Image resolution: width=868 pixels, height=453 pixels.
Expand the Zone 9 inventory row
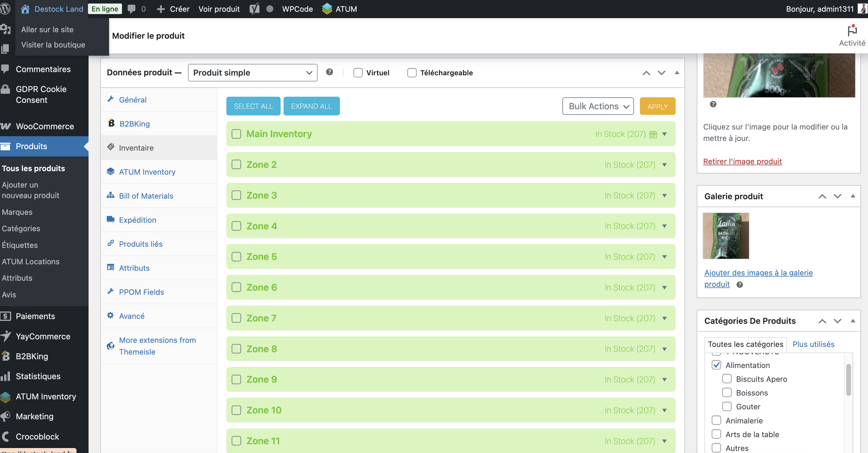point(664,379)
